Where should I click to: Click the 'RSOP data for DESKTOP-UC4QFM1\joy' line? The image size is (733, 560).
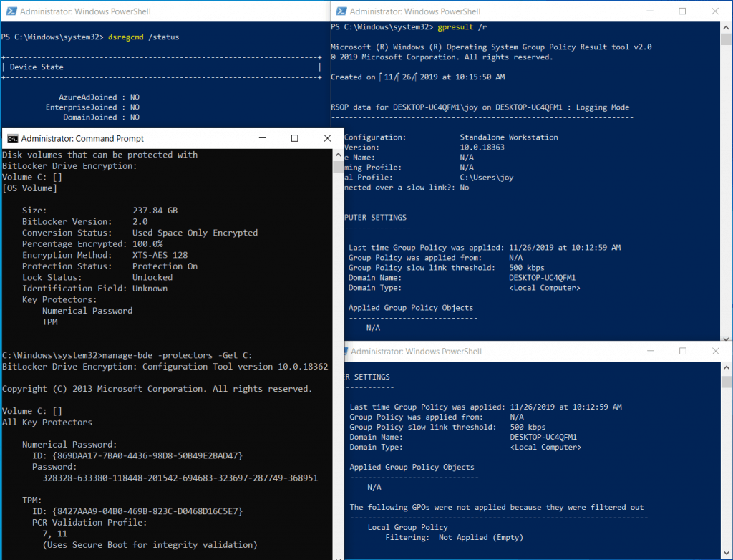tap(480, 107)
